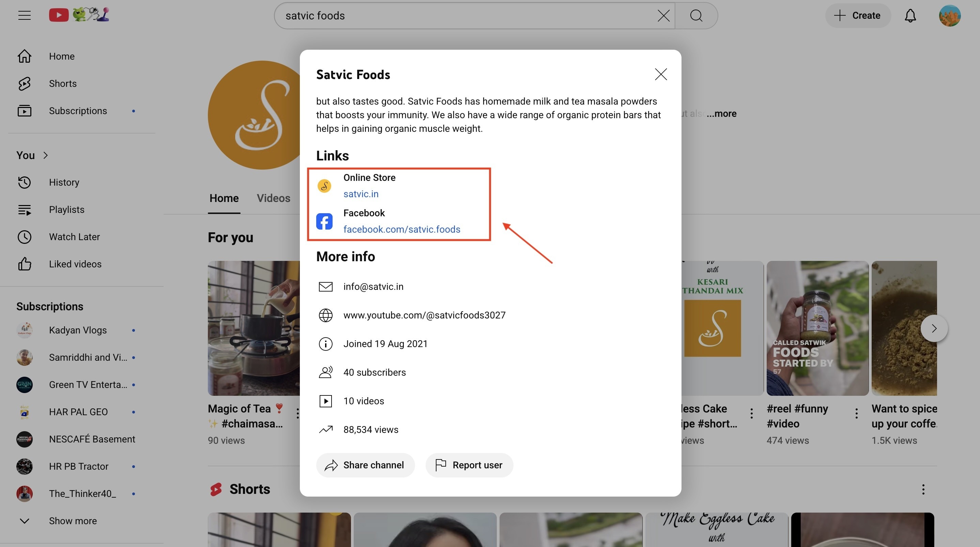Image resolution: width=980 pixels, height=547 pixels.
Task: Open Subscriptions in the sidebar
Action: (81, 111)
